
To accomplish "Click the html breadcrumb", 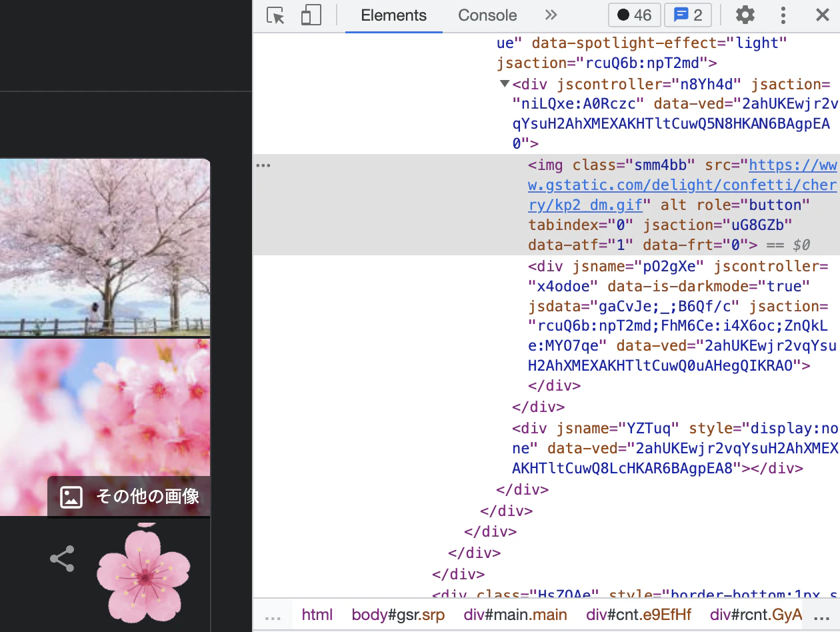I will [317, 615].
